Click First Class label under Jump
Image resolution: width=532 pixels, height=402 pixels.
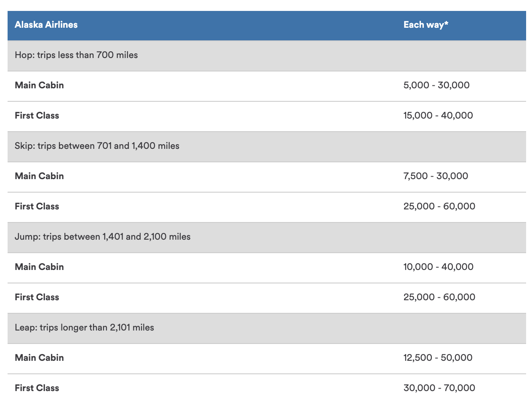pos(37,297)
